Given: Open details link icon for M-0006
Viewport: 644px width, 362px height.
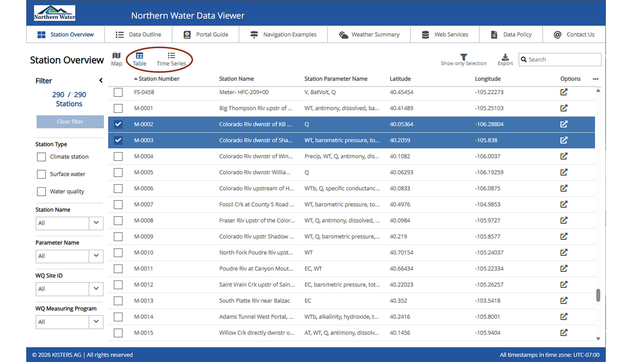Looking at the screenshot, I should click(564, 188).
